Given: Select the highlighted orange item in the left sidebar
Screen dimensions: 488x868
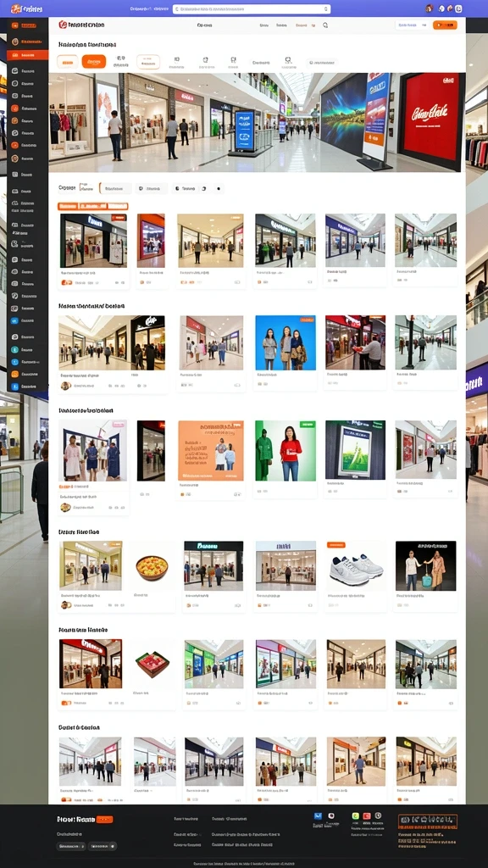Looking at the screenshot, I should [x=28, y=55].
